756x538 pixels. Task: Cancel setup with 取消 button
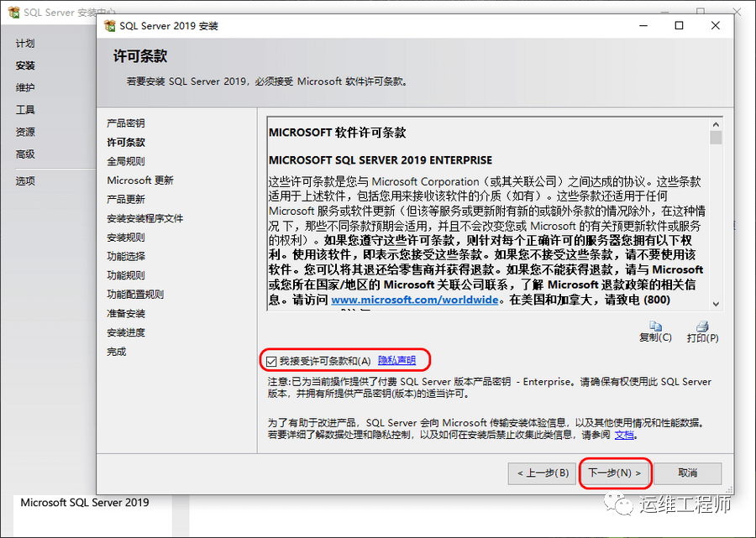click(x=687, y=473)
